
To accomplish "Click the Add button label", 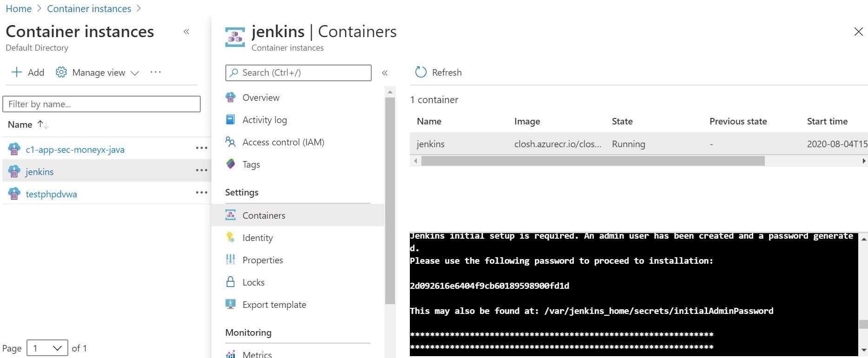I will (36, 72).
